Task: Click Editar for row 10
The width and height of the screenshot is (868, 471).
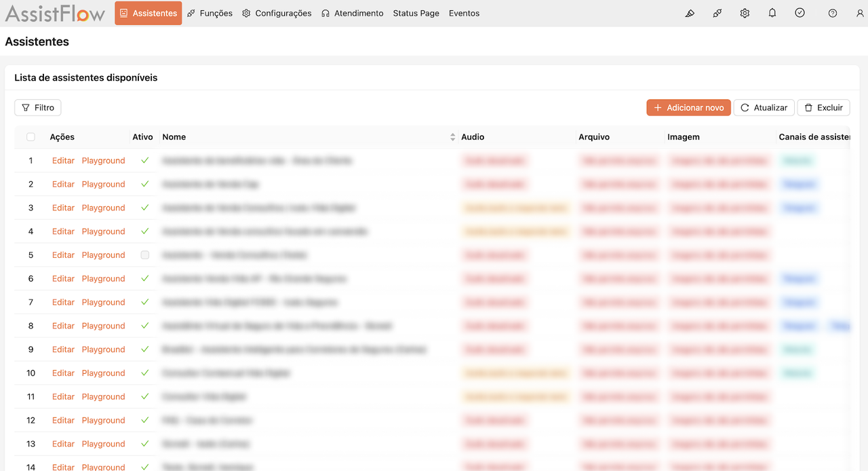Action: [x=63, y=373]
